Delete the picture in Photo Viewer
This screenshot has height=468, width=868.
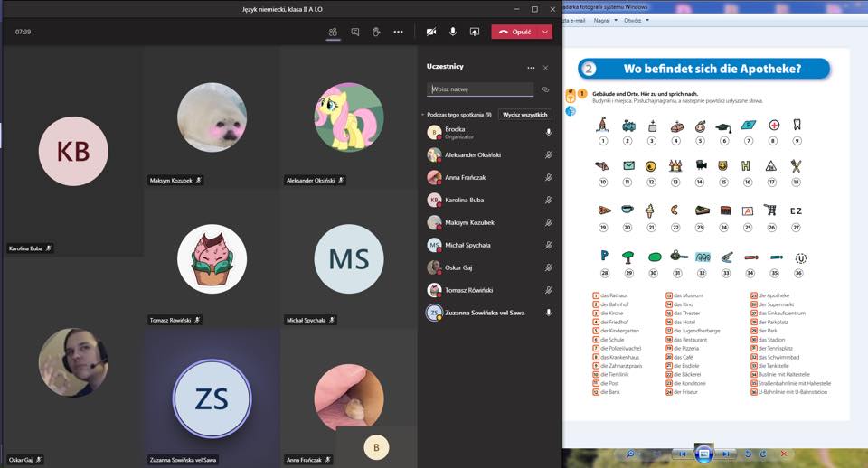click(783, 454)
